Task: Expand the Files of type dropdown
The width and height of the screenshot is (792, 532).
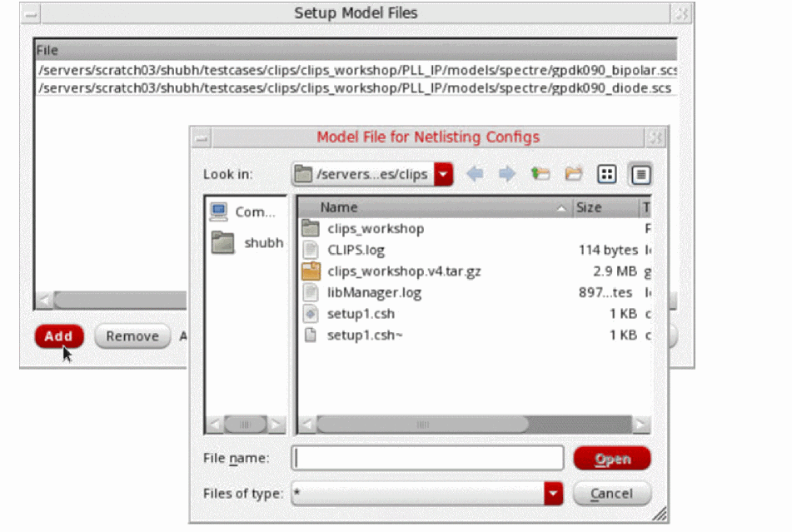Action: click(x=554, y=493)
